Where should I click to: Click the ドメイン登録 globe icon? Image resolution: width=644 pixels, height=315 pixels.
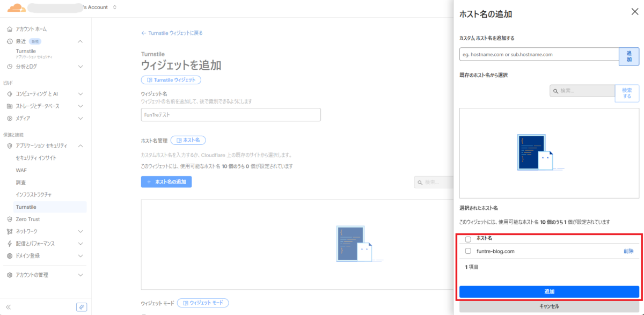[x=10, y=256]
